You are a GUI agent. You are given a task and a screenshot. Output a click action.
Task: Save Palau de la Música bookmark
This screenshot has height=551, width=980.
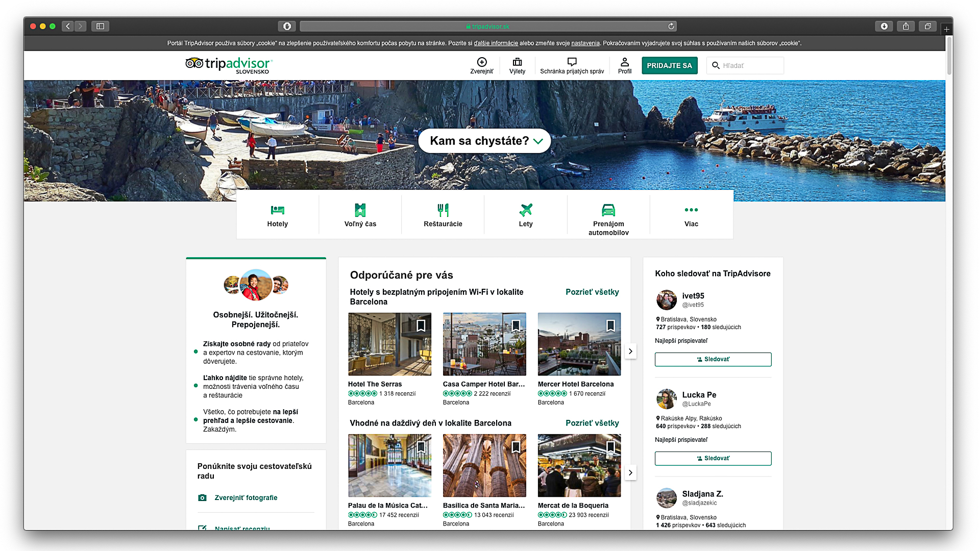421,447
